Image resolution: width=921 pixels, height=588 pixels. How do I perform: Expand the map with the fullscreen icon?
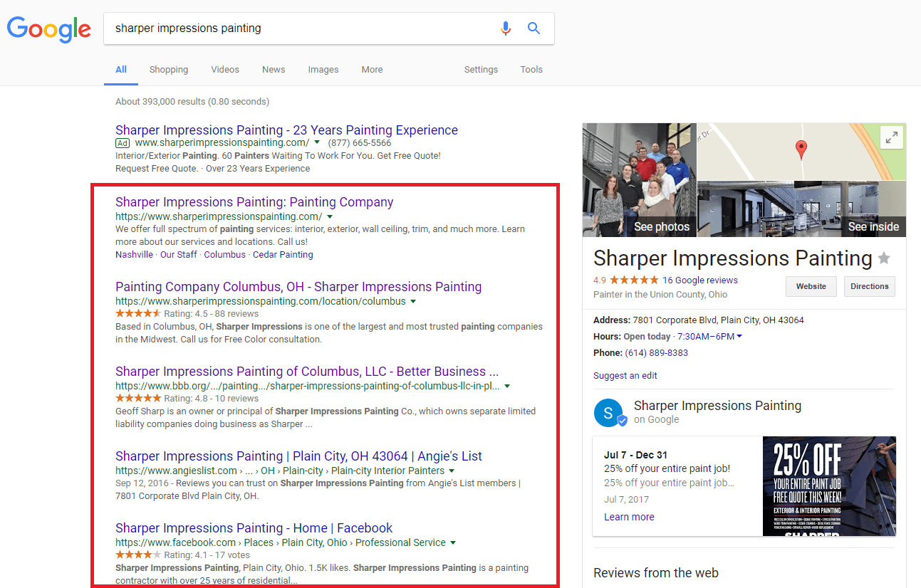pos(891,138)
